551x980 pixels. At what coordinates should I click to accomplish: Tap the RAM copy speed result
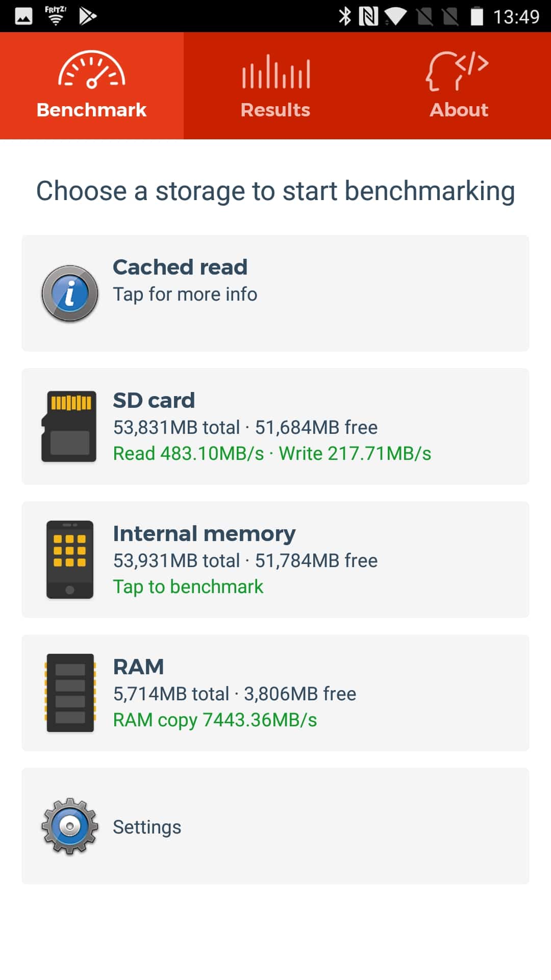coord(215,720)
